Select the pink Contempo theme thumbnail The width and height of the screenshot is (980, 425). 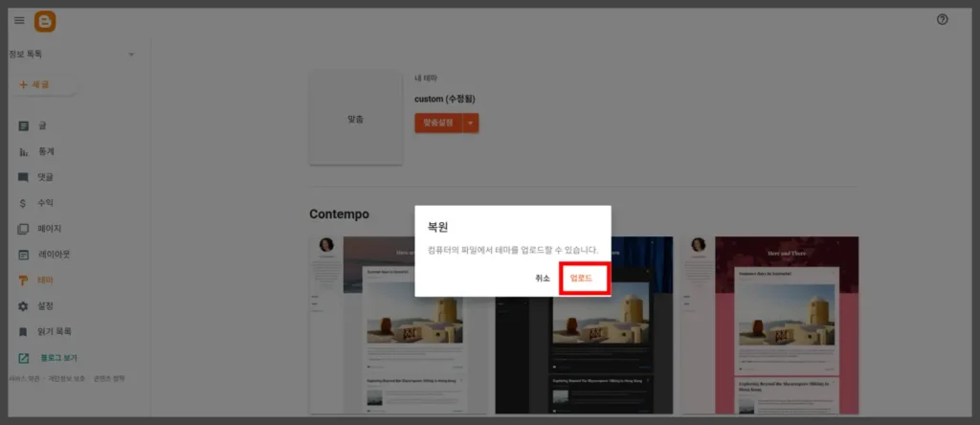click(769, 325)
